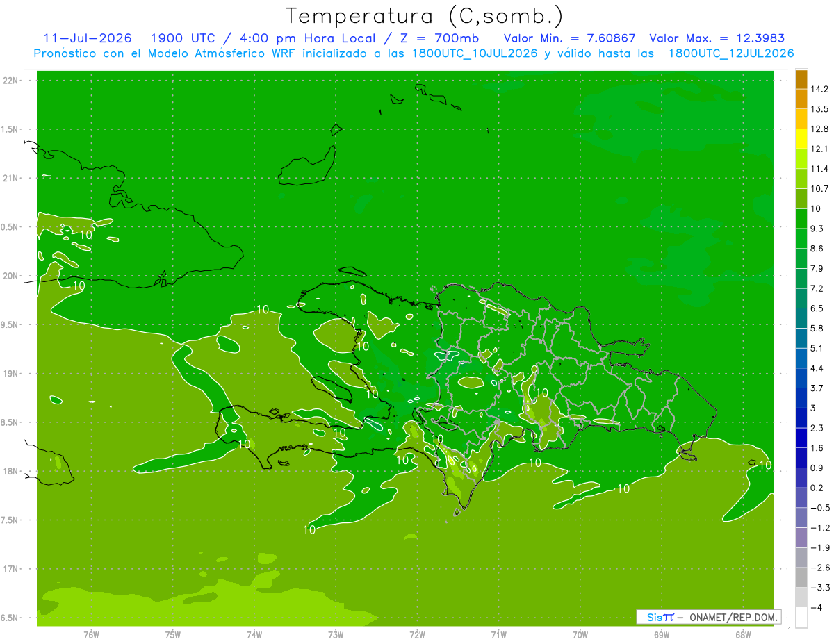Click the 69W longitude axis label
This screenshot has width=834, height=644.
point(662,634)
